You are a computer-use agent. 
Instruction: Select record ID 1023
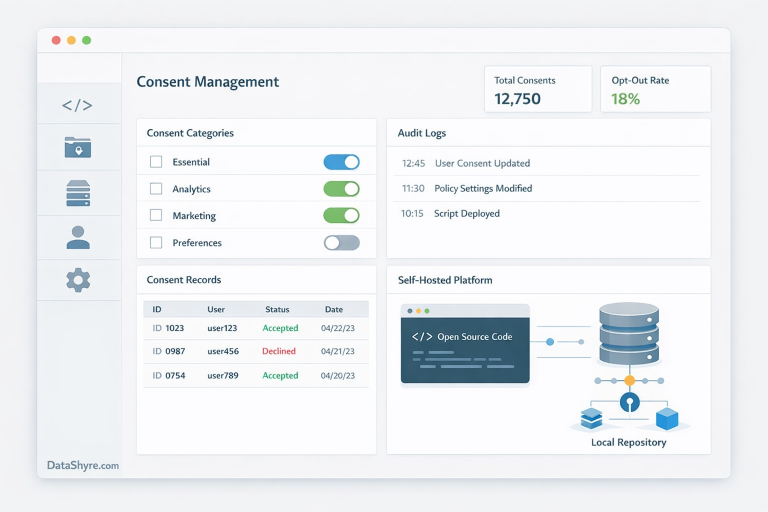tap(168, 328)
